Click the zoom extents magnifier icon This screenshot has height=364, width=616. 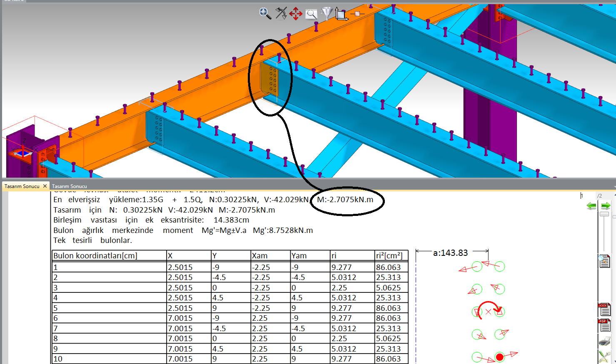(x=265, y=13)
